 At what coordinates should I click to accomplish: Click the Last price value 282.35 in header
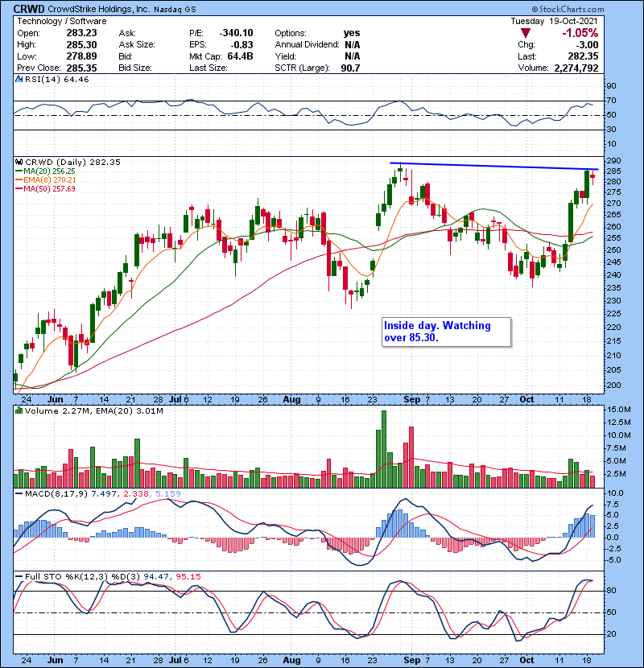point(583,56)
